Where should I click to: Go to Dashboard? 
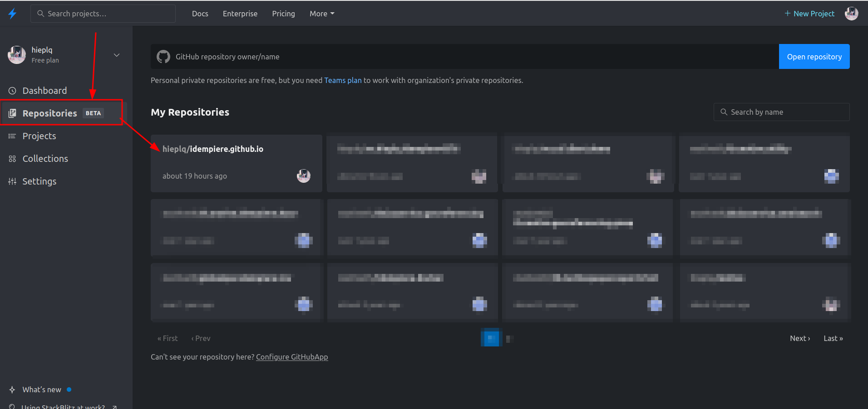coord(44,91)
